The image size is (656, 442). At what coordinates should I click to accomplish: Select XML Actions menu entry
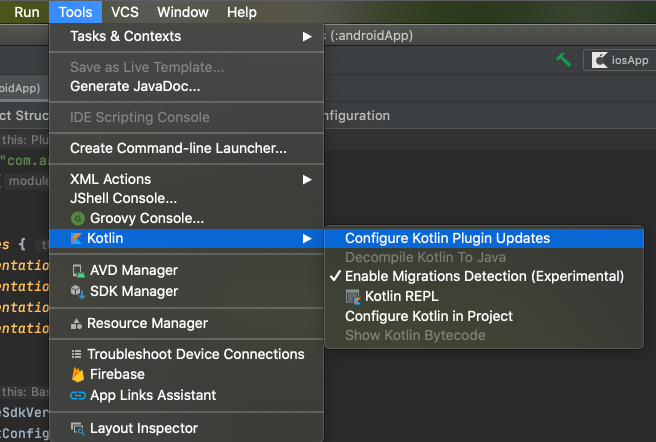click(x=187, y=179)
